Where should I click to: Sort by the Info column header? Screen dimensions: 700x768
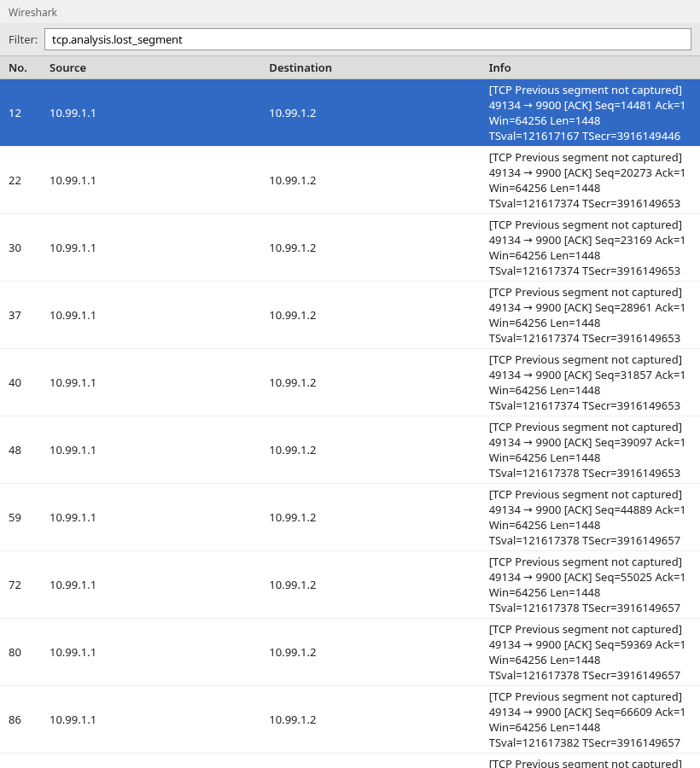(499, 68)
